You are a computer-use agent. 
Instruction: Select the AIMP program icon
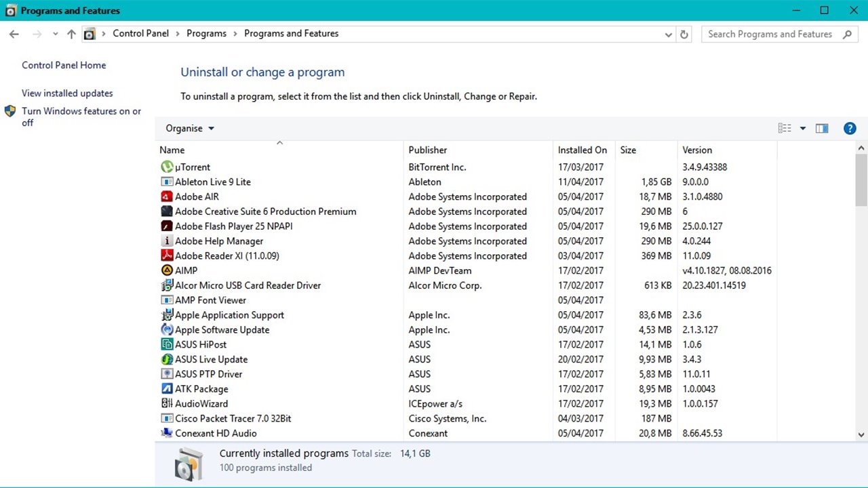[167, 270]
